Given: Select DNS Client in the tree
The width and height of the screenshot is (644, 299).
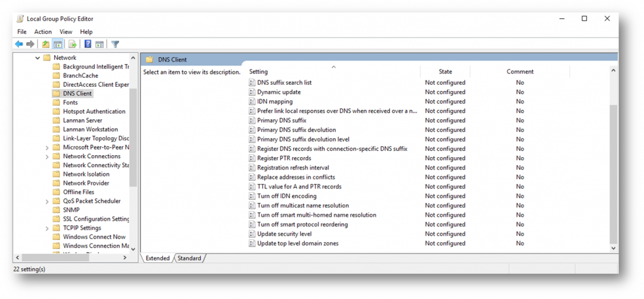Looking at the screenshot, I should pos(77,94).
